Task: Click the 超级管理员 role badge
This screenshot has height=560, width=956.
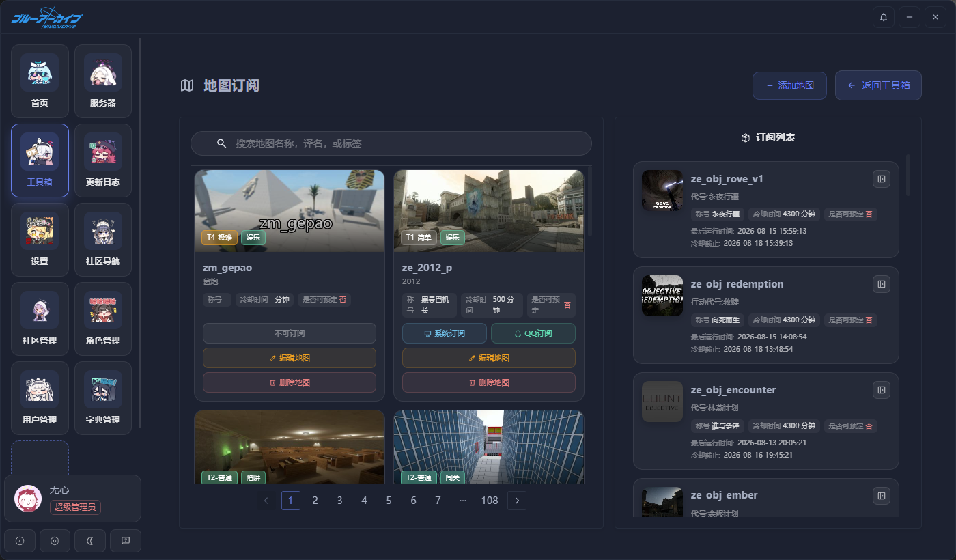Action: (76, 507)
